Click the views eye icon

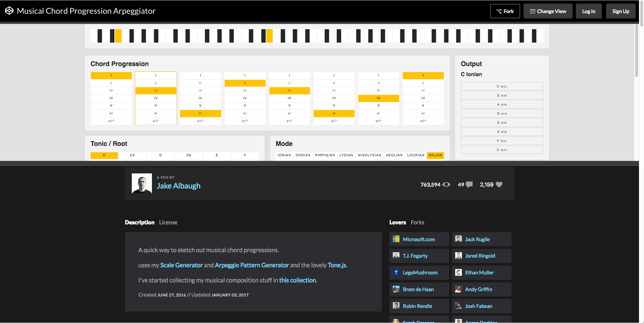(x=446, y=184)
